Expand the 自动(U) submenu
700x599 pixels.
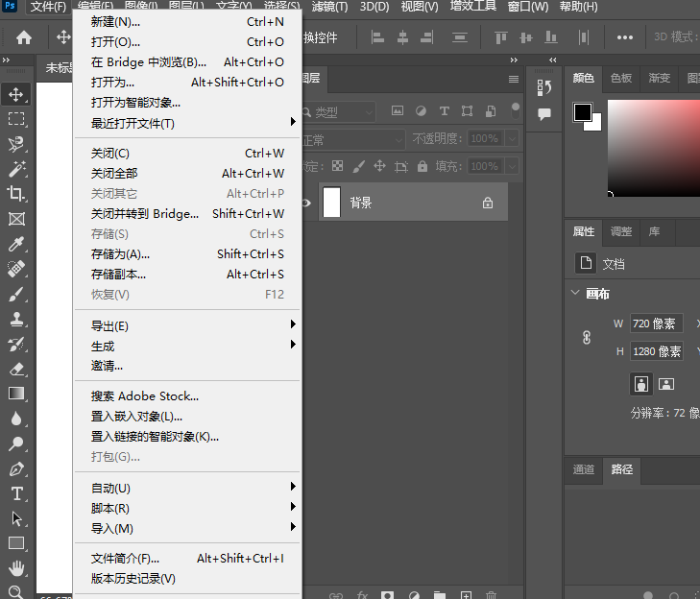pyautogui.click(x=187, y=488)
